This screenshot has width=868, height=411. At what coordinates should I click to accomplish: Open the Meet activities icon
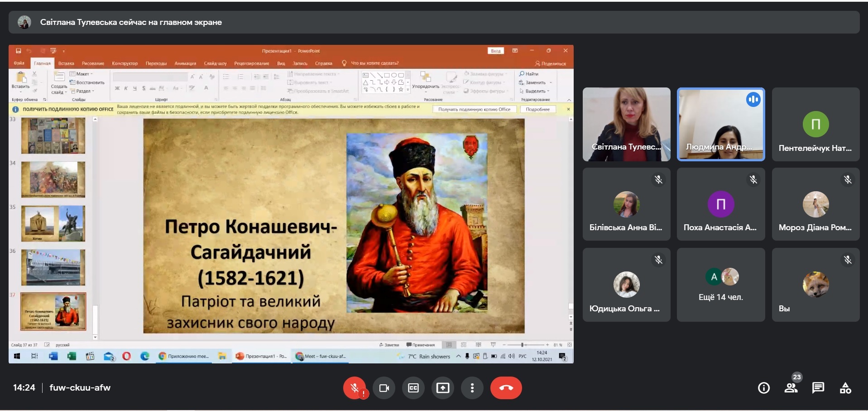(845, 388)
